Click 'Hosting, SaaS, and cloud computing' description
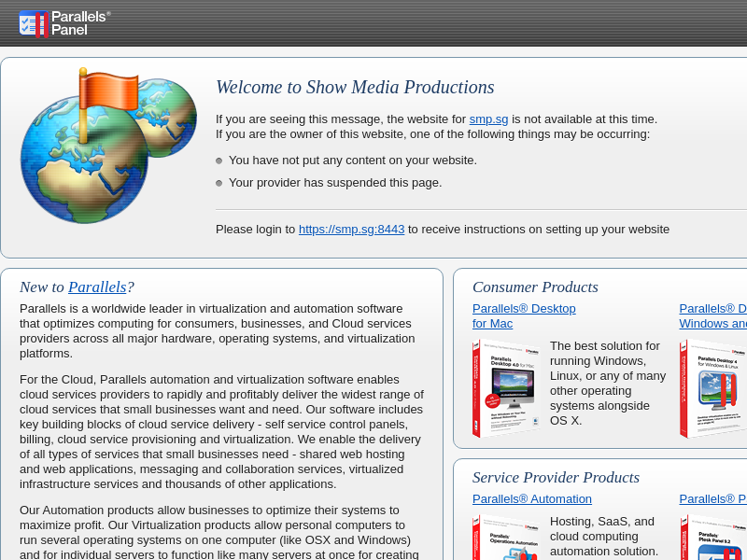Screen dimensions: 747x560 604,537
